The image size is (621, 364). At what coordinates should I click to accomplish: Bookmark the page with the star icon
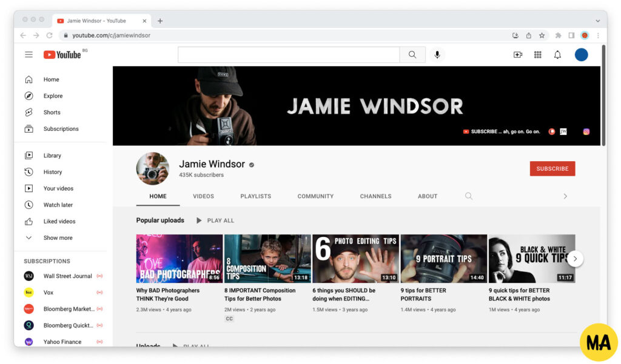pyautogui.click(x=542, y=35)
